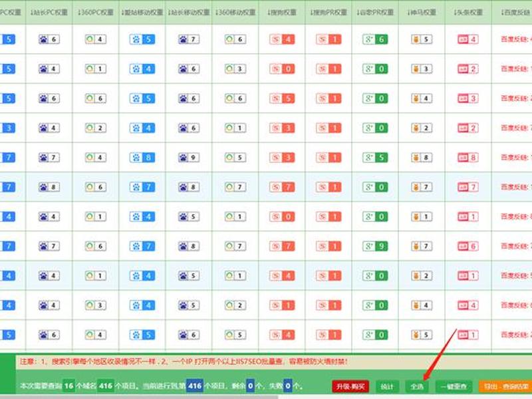Click 360移动权重 badge showing 3
532x399 pixels.
[235, 69]
